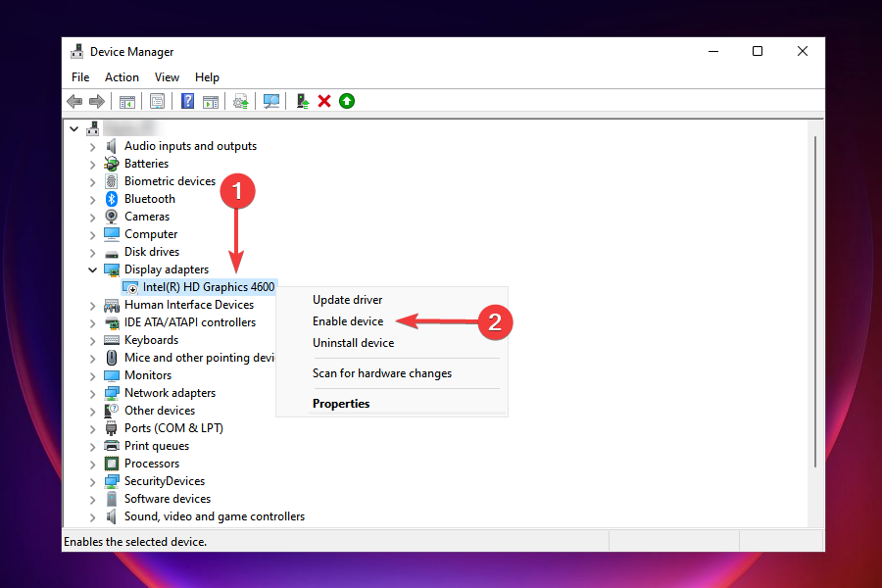The height and width of the screenshot is (588, 882).
Task: Select Mice and other pointing devices label
Action: point(199,358)
